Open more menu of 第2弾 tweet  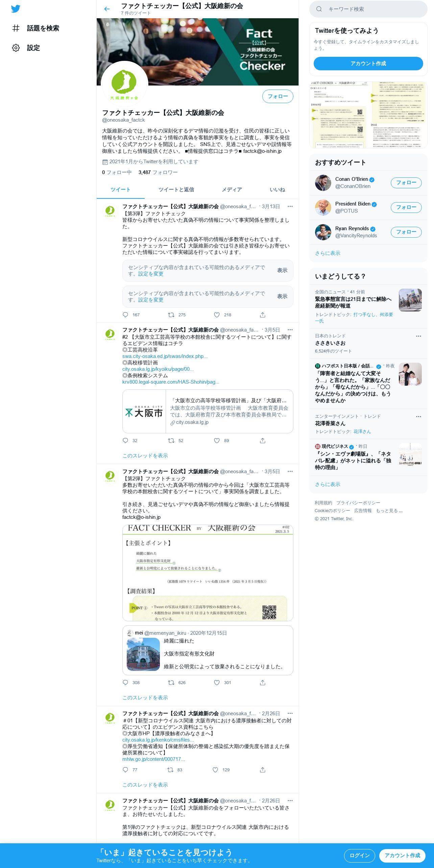(290, 471)
